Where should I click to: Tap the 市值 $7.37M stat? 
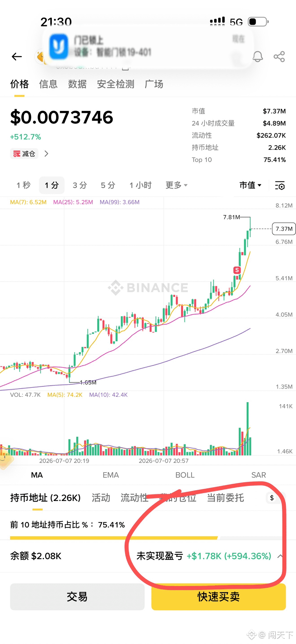point(239,111)
